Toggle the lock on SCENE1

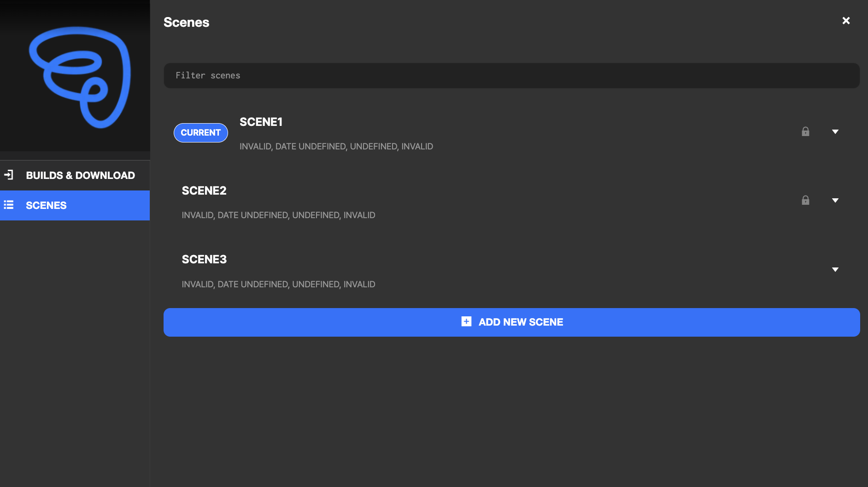pos(805,132)
